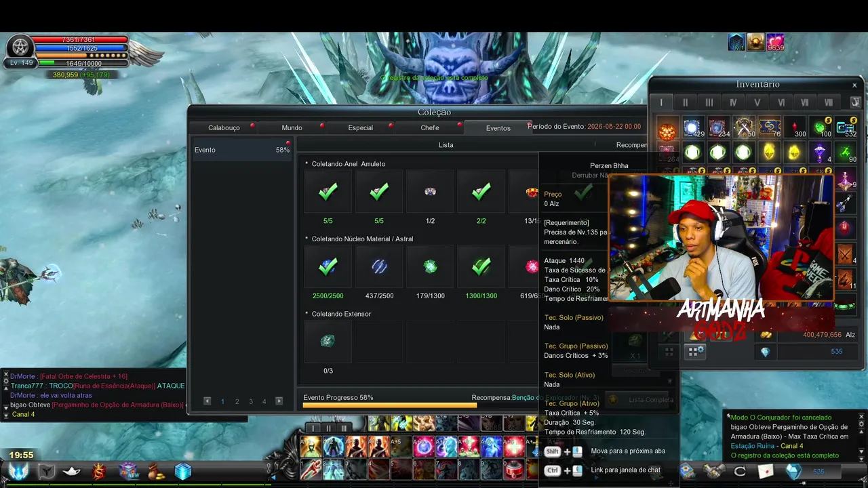
Task: Open the NEW chest menu icon
Action: (x=128, y=472)
